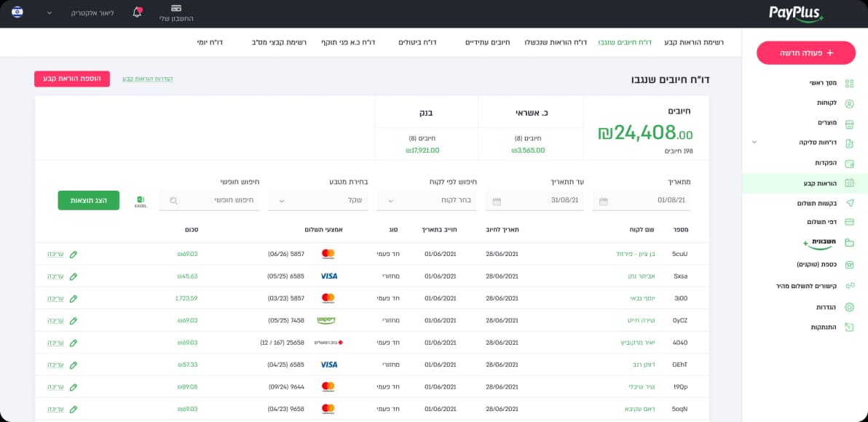Click the search magnifier in חיפוש חופשי
The image size is (868, 422).
pos(174,201)
